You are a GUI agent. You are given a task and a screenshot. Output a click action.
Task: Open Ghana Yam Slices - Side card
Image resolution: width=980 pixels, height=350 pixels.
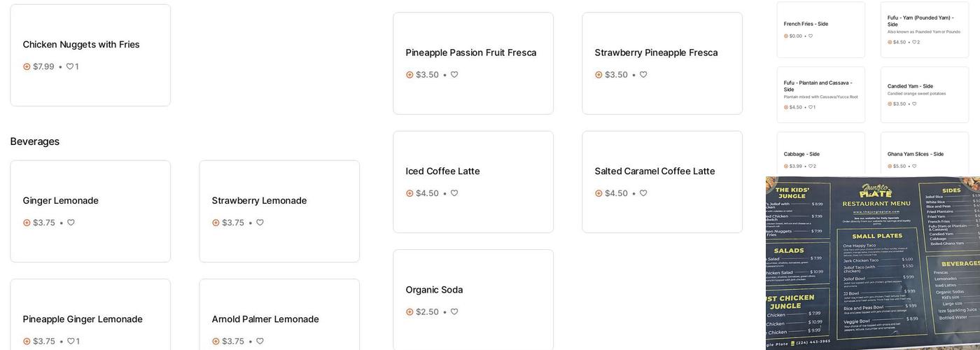tap(924, 157)
